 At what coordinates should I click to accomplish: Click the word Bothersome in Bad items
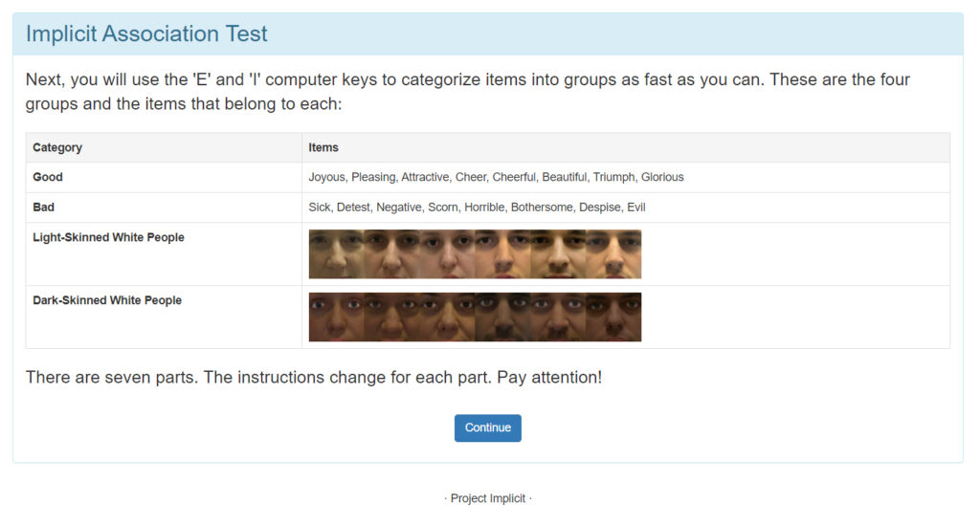(x=542, y=207)
